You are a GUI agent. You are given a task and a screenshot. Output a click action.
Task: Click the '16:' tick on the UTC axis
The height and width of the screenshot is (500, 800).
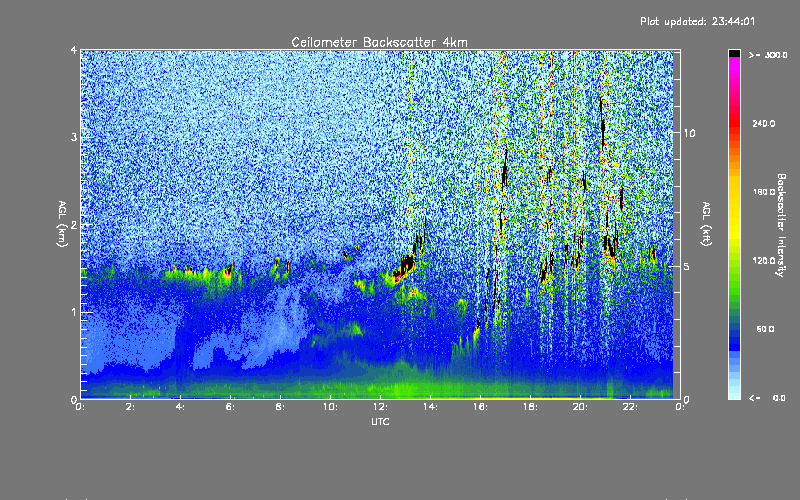[x=481, y=407]
